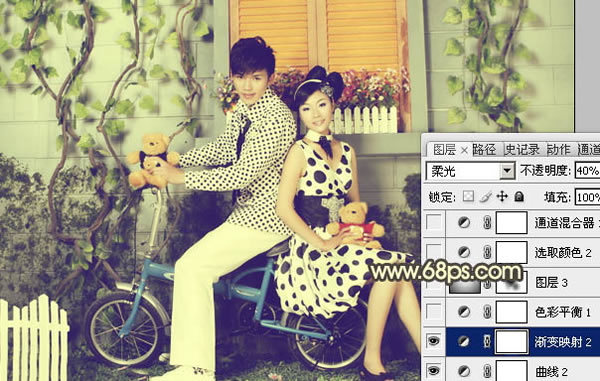The image size is (600, 381).
Task: Click adjustment icon of 选取颜色 2 layer
Action: point(464,252)
